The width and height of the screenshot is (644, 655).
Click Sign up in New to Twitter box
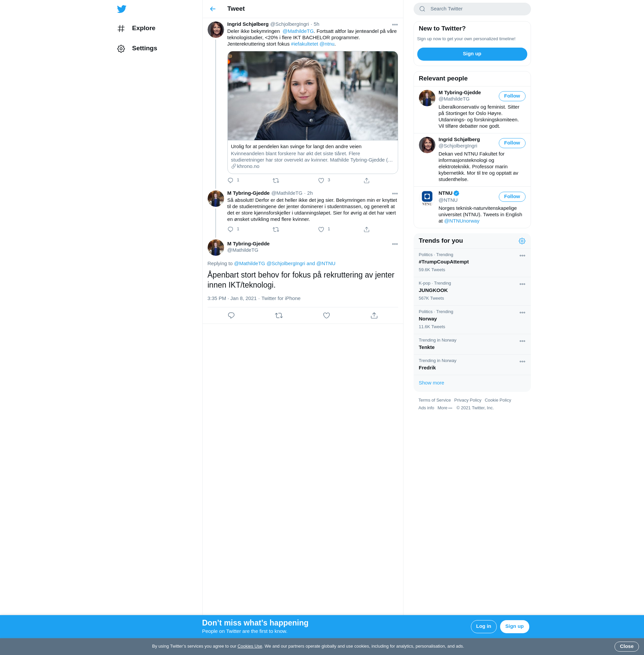click(472, 54)
